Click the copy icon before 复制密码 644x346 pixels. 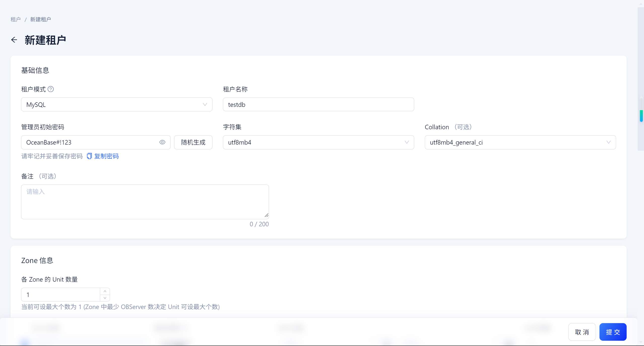tap(89, 156)
